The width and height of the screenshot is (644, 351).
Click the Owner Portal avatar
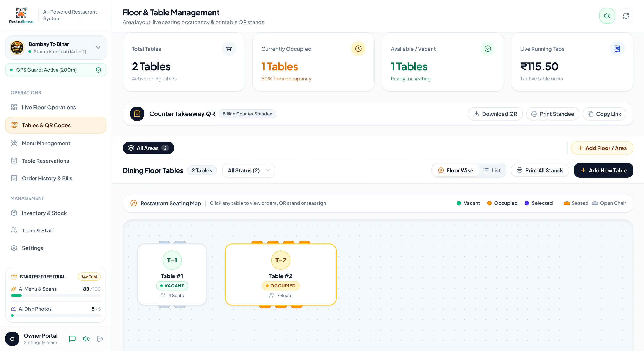point(12,339)
